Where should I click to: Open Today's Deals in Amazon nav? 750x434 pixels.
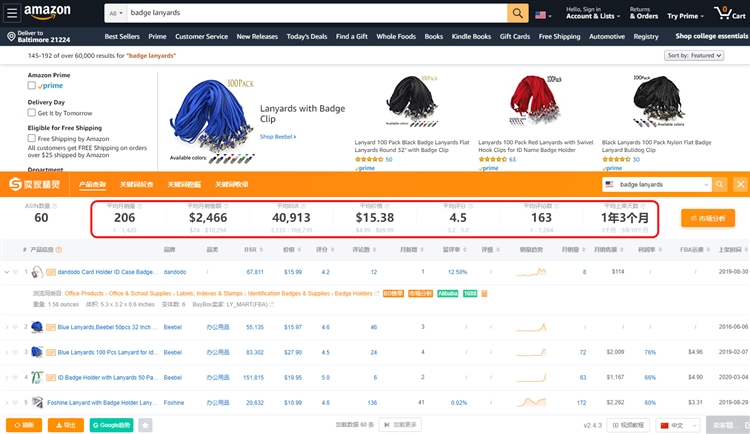[307, 36]
